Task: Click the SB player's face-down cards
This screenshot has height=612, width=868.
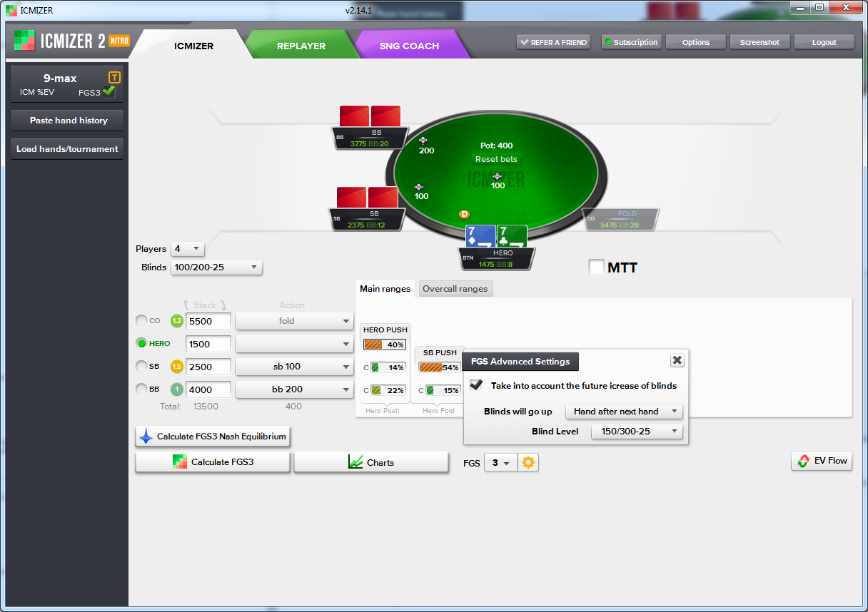Action: [368, 198]
